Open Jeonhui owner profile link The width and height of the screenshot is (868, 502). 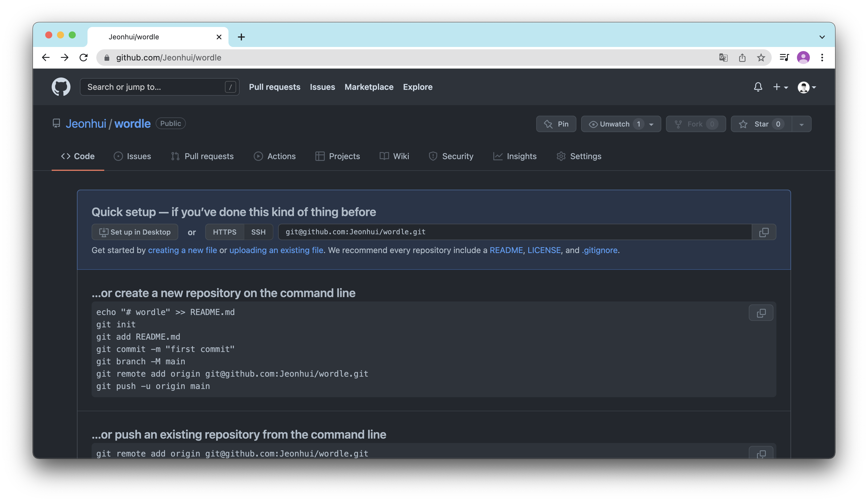coord(86,124)
